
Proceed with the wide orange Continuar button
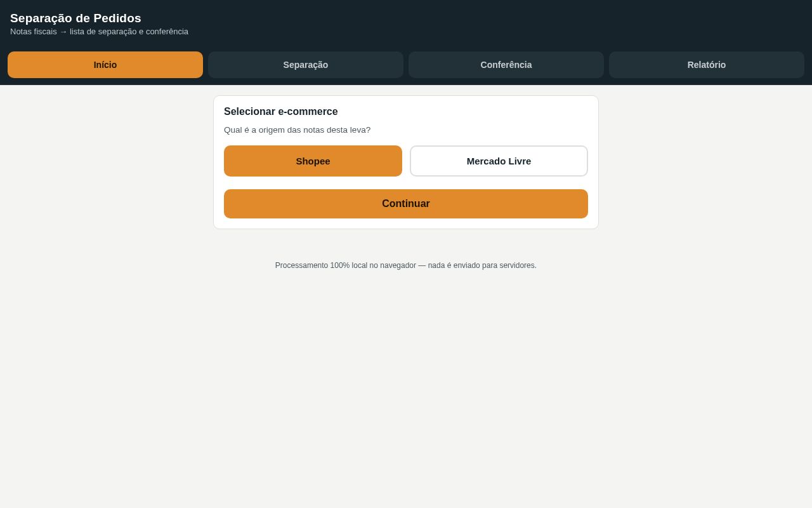(406, 204)
